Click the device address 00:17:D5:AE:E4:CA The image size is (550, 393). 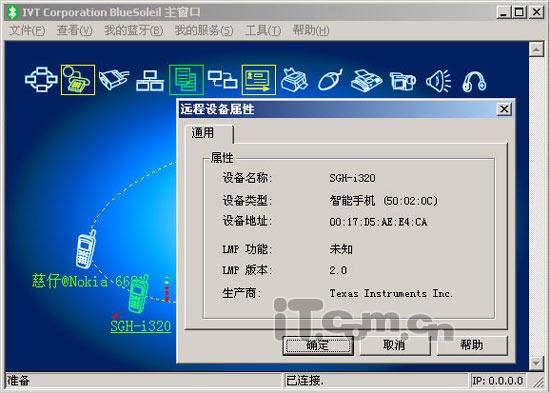[378, 222]
